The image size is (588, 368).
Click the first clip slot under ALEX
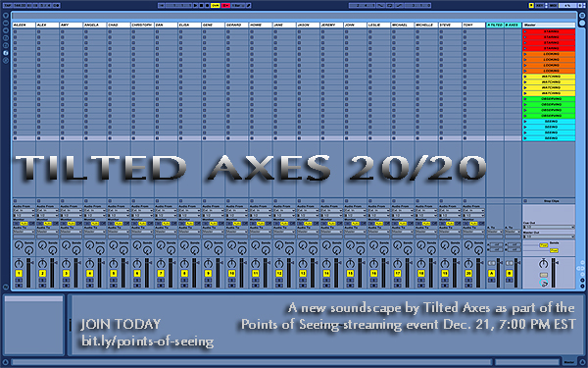pos(47,31)
